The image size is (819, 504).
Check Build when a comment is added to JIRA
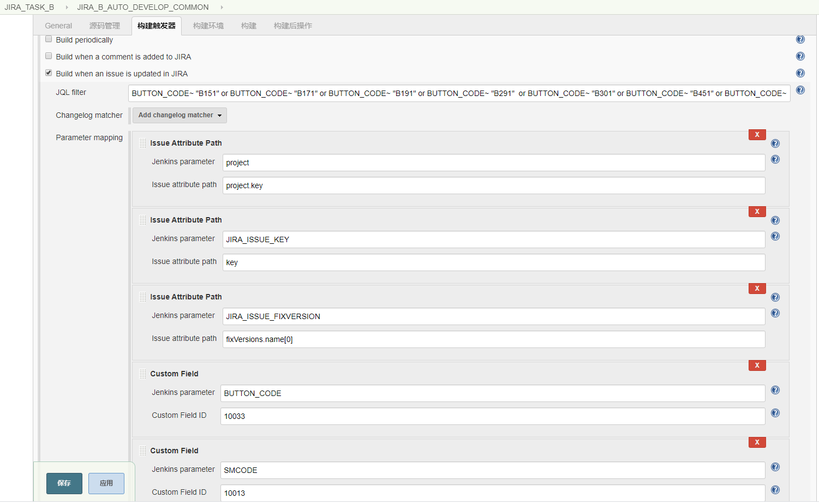click(49, 56)
